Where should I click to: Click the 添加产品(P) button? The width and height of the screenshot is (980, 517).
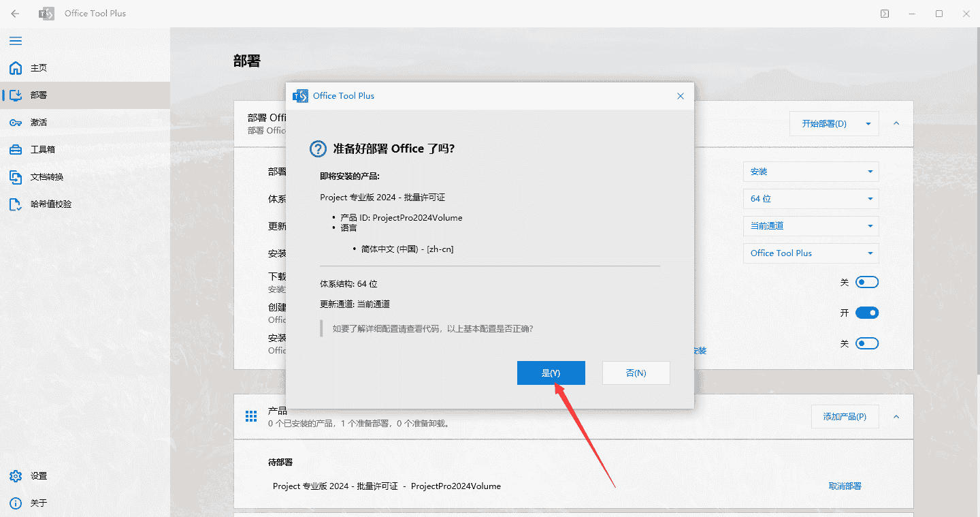click(x=845, y=417)
